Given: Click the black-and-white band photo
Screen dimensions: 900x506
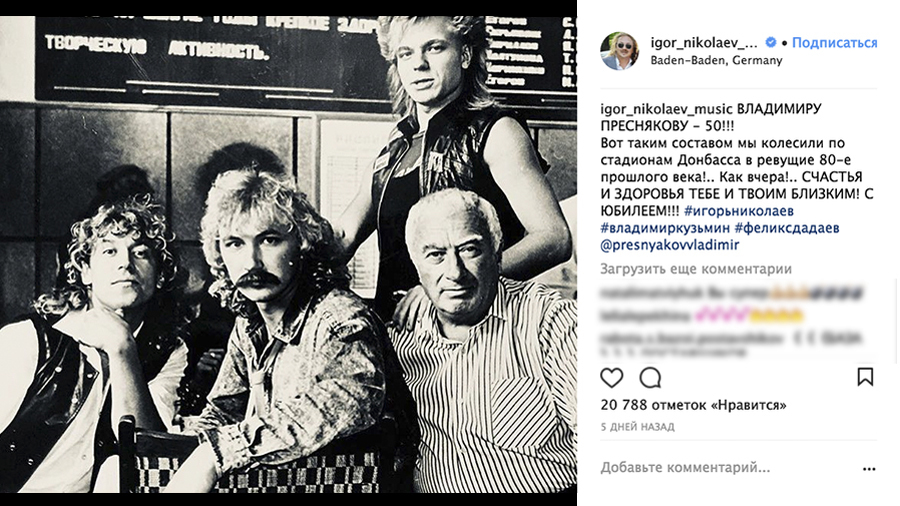Looking at the screenshot, I should pos(288,254).
